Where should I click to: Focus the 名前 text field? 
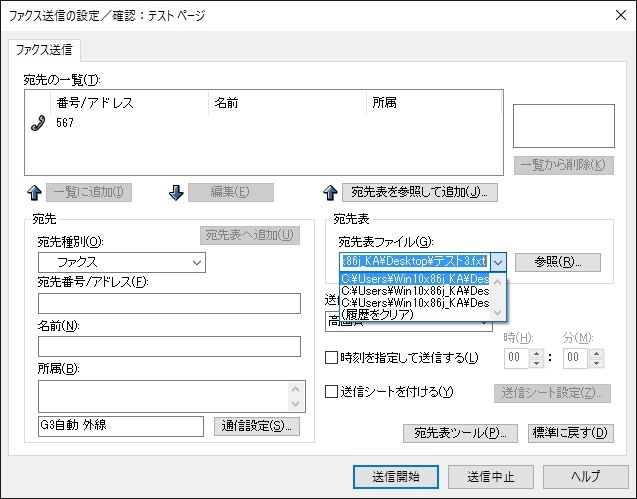click(169, 346)
